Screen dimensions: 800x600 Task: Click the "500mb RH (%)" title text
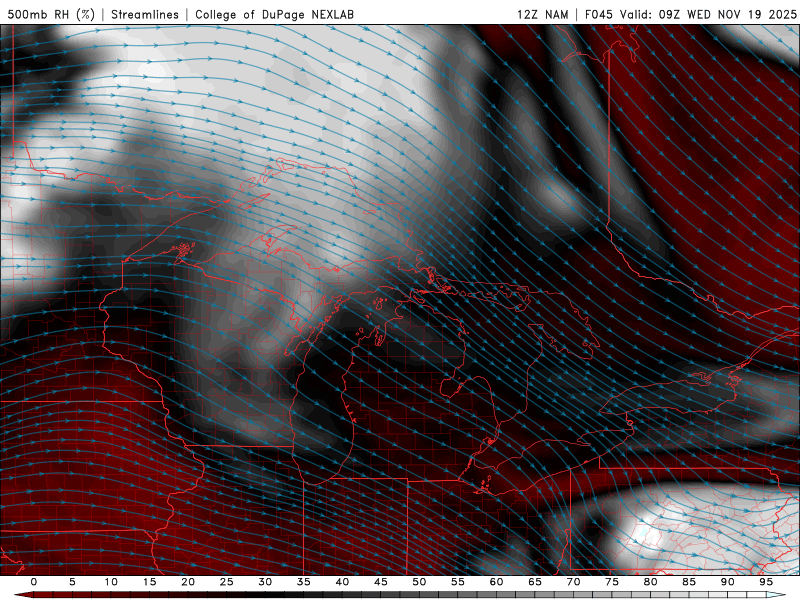51,14
